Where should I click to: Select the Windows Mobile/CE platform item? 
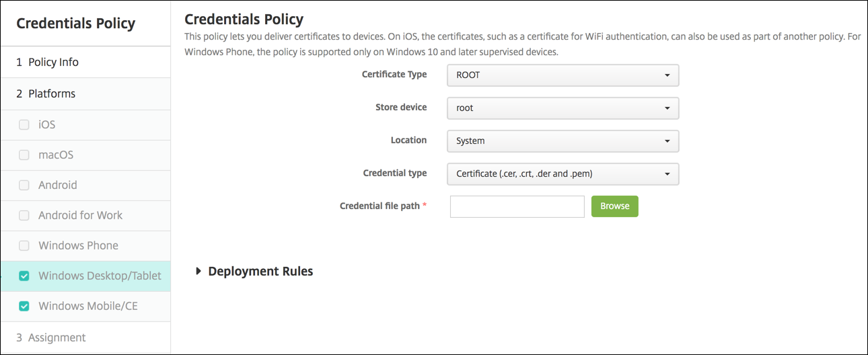(x=88, y=306)
